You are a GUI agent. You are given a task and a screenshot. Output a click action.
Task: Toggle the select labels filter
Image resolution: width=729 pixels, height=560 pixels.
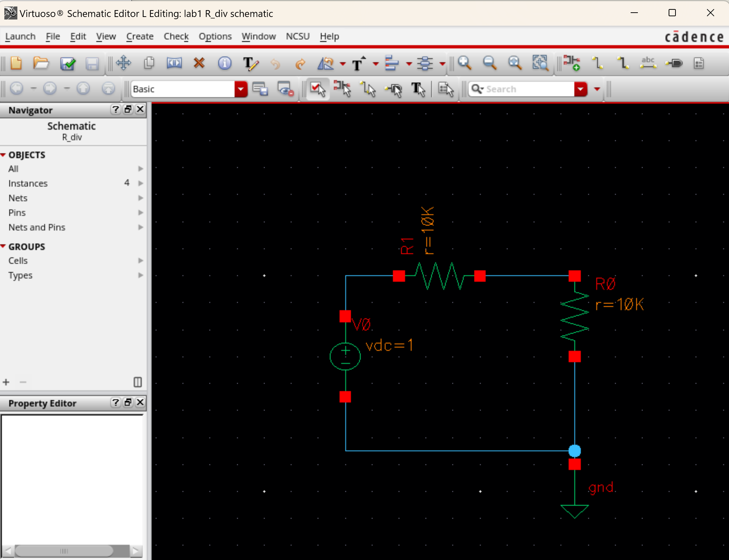click(x=418, y=89)
